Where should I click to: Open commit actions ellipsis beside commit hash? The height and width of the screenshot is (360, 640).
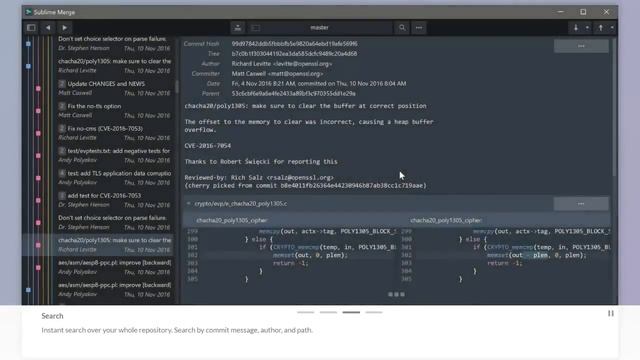[x=581, y=46]
